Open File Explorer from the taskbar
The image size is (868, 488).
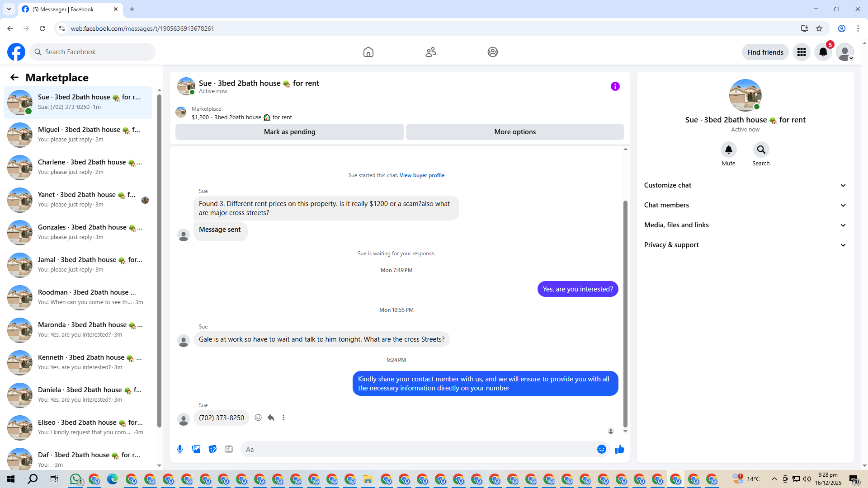click(368, 479)
